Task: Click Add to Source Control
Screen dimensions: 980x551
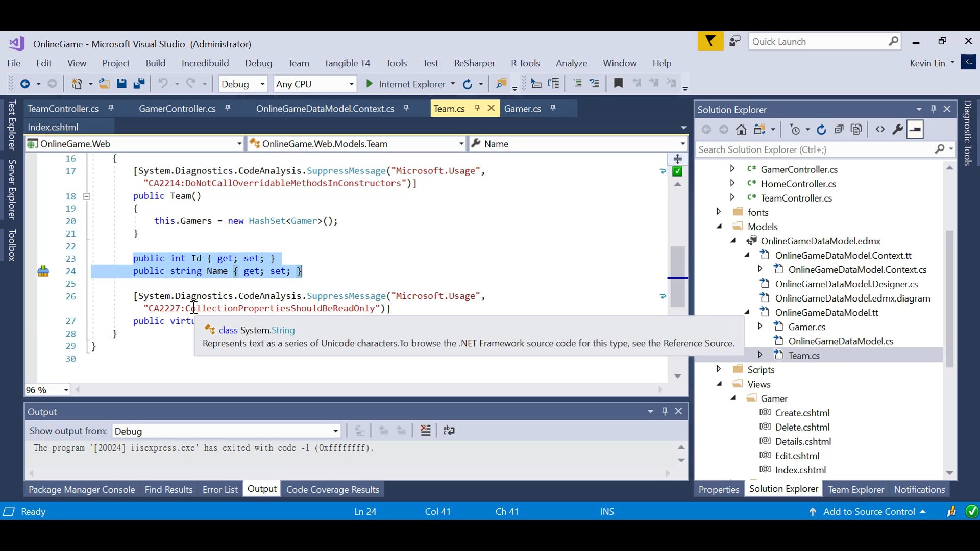Action: pos(869,511)
